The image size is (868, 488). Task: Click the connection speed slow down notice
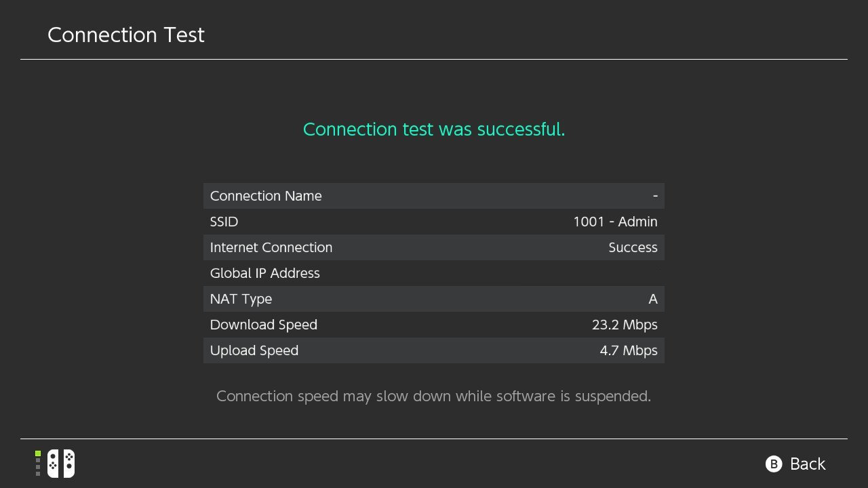434,396
